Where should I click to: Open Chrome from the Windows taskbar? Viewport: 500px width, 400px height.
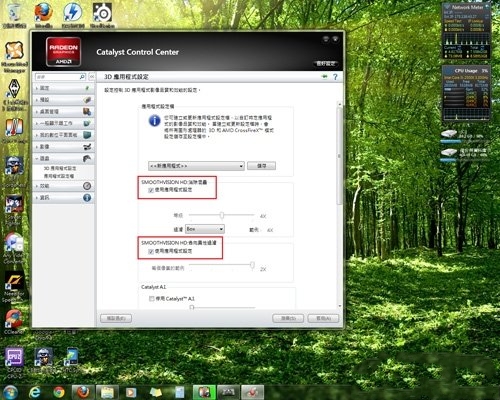59,392
